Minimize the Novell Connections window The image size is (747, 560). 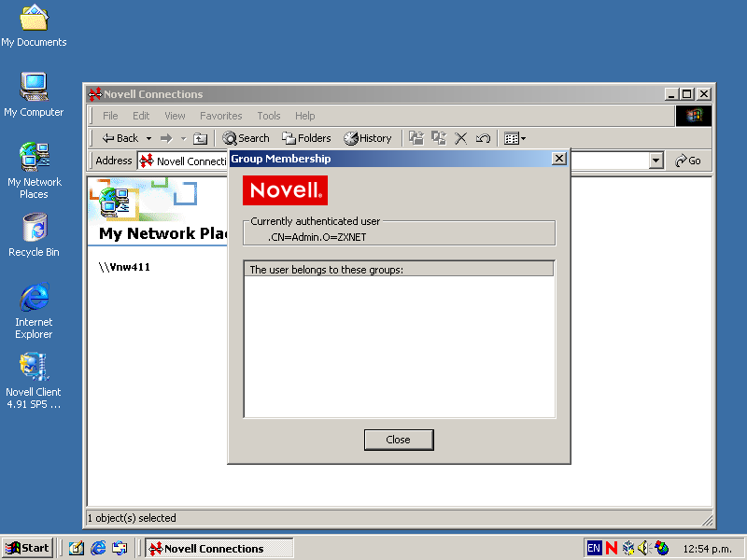tap(671, 94)
